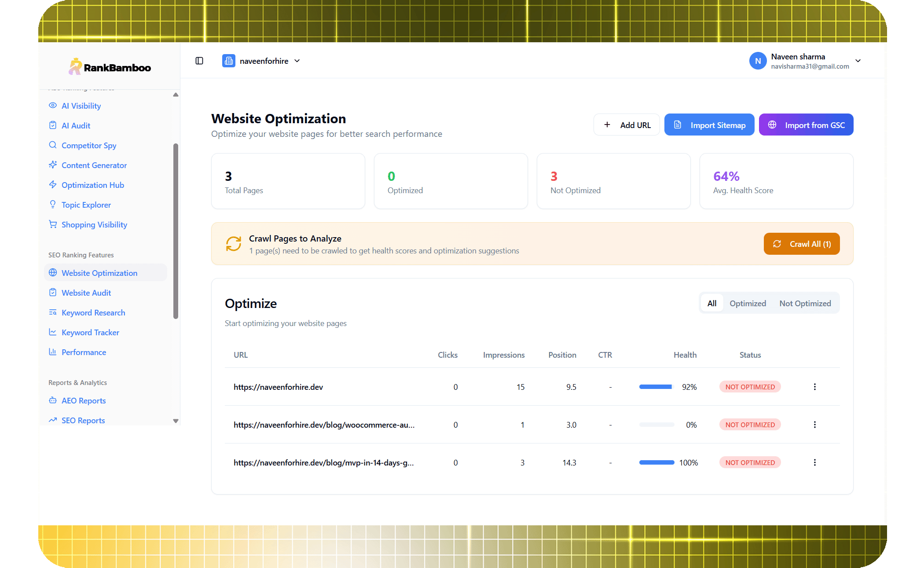
Task: Click Keyword Tracker chart icon
Action: pyautogui.click(x=53, y=332)
